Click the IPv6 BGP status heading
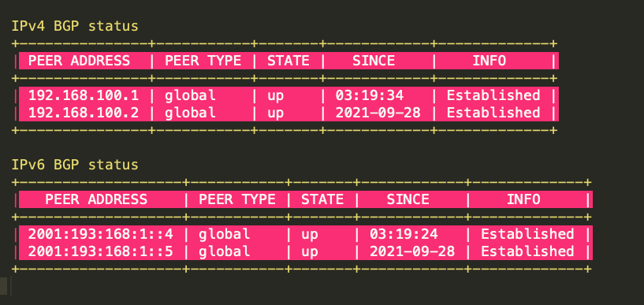Screen dimensions: 644x305 (x=75, y=165)
